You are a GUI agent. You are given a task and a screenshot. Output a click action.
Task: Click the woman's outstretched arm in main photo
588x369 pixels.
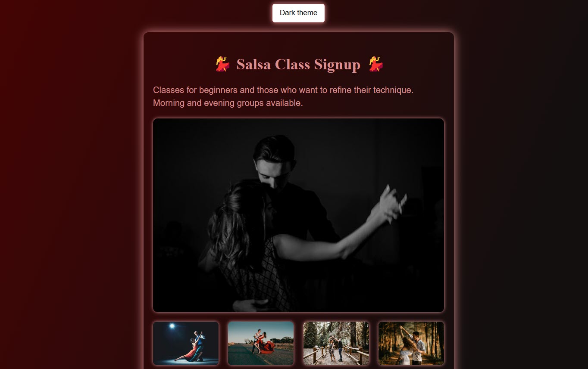click(328, 239)
